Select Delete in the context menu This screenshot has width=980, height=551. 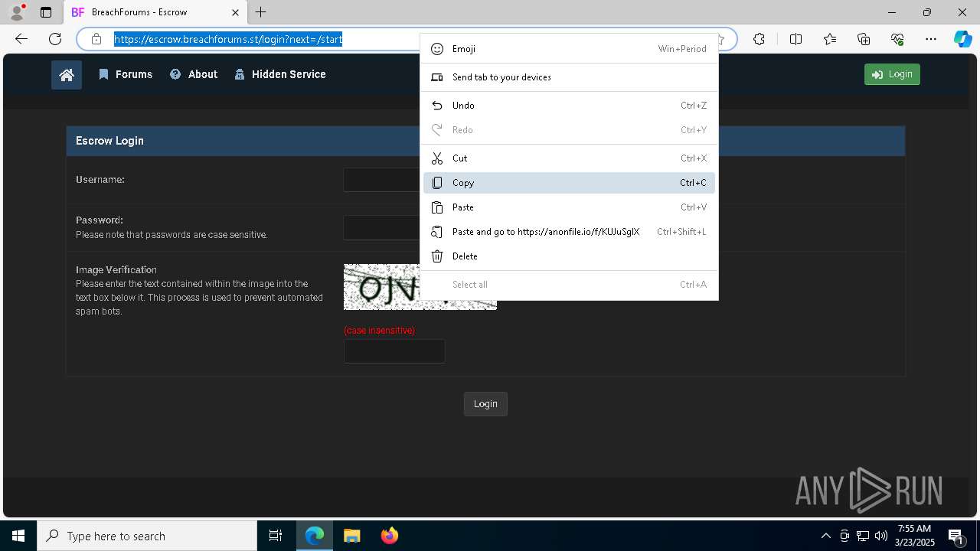(569, 256)
